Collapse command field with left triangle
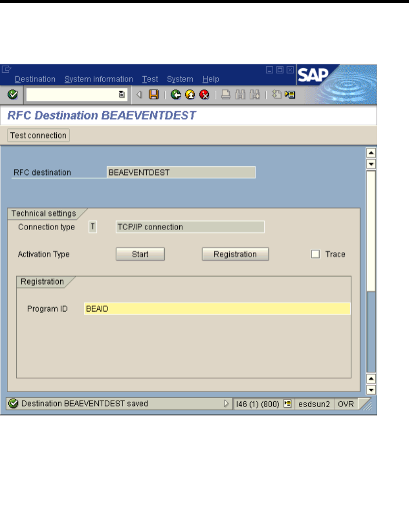 coord(139,95)
